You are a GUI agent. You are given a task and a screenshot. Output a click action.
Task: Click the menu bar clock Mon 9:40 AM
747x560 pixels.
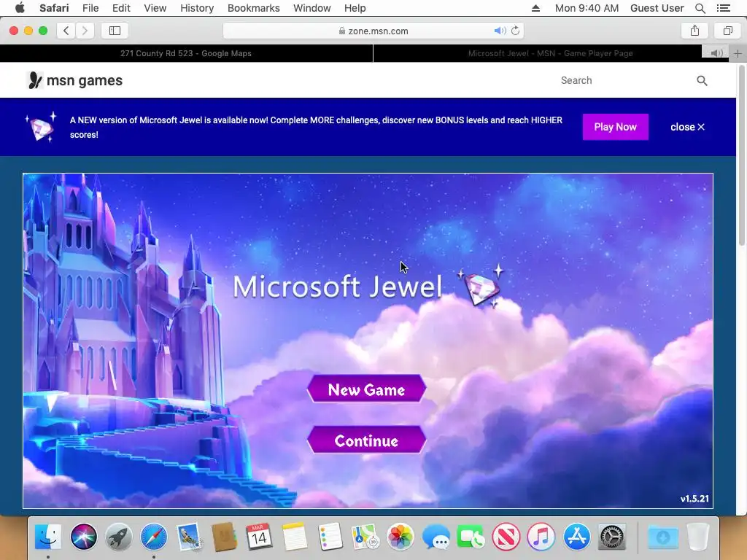(x=587, y=8)
